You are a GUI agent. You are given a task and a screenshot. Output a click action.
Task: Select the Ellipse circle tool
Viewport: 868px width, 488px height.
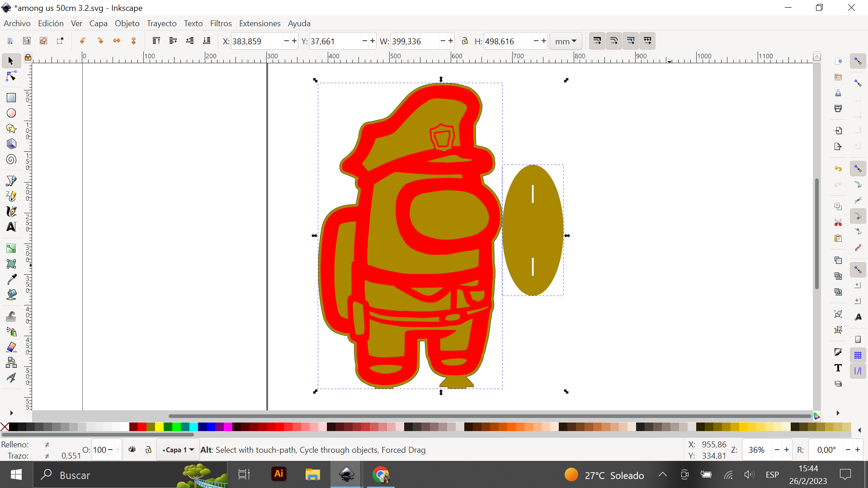(x=11, y=113)
